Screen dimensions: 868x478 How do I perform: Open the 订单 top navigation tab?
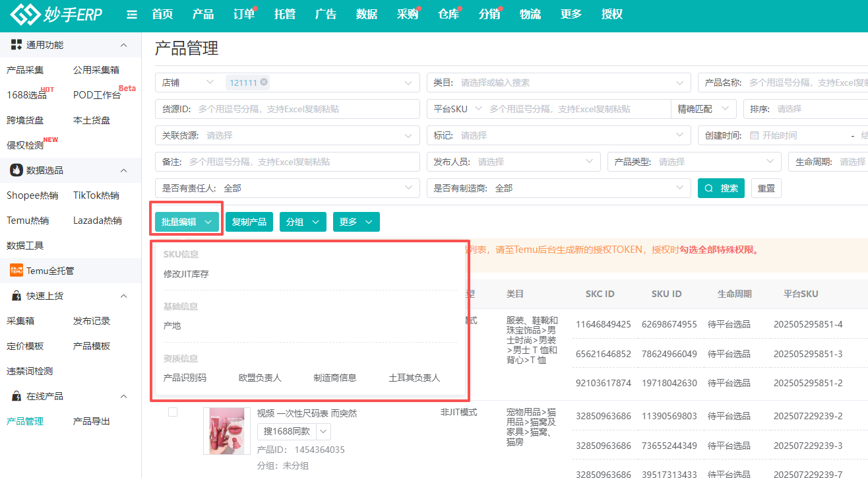coord(244,15)
